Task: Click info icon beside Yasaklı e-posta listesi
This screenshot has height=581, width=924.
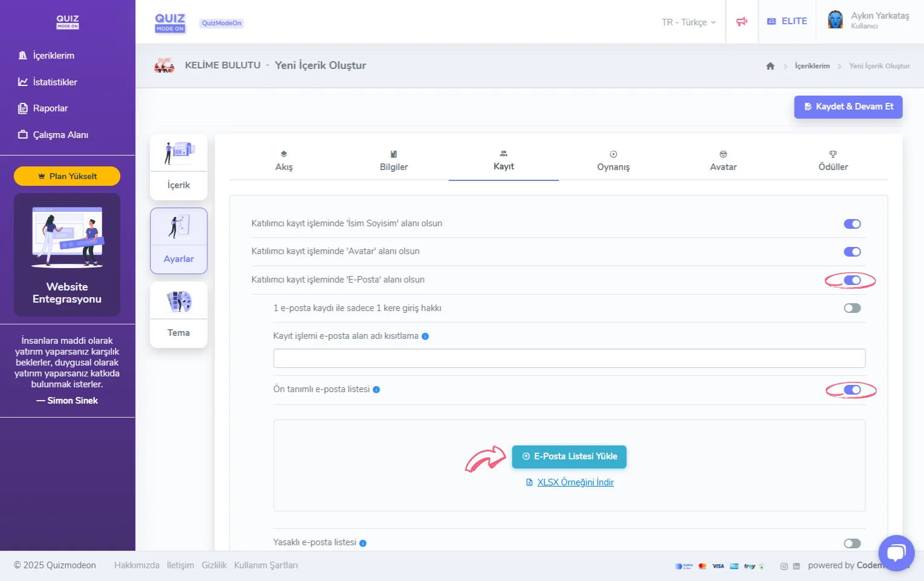Action: point(363,543)
